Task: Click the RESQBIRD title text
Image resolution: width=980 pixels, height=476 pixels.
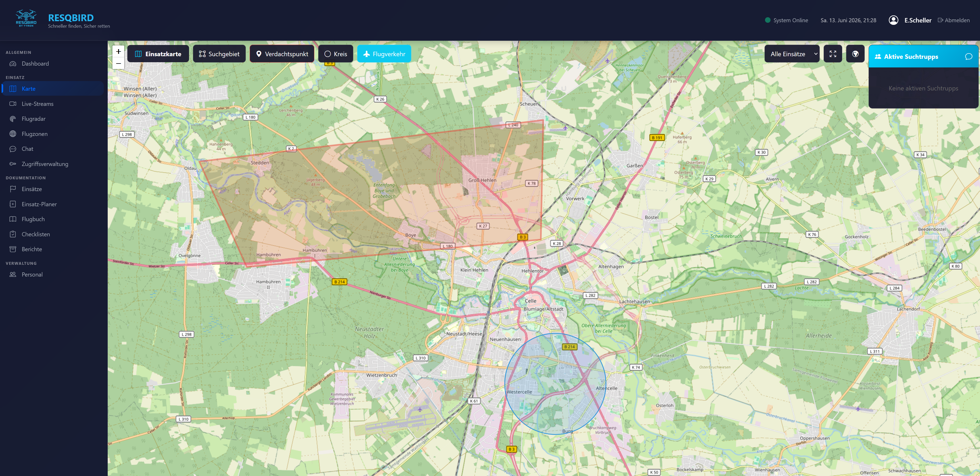Action: (x=71, y=18)
